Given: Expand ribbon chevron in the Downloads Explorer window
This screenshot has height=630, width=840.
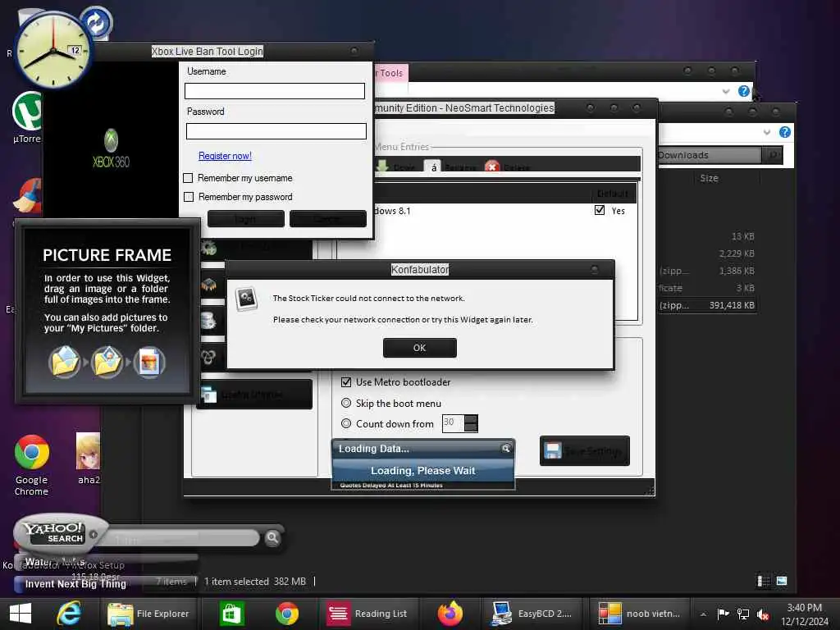Looking at the screenshot, I should click(x=767, y=132).
